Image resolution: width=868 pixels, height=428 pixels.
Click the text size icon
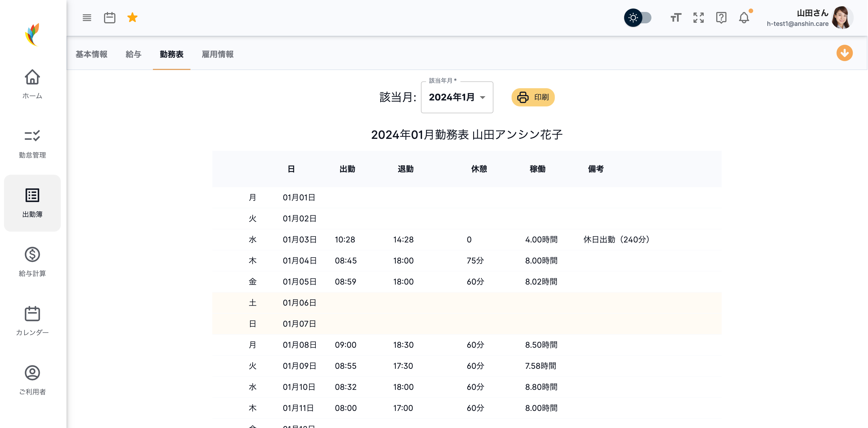(x=676, y=18)
